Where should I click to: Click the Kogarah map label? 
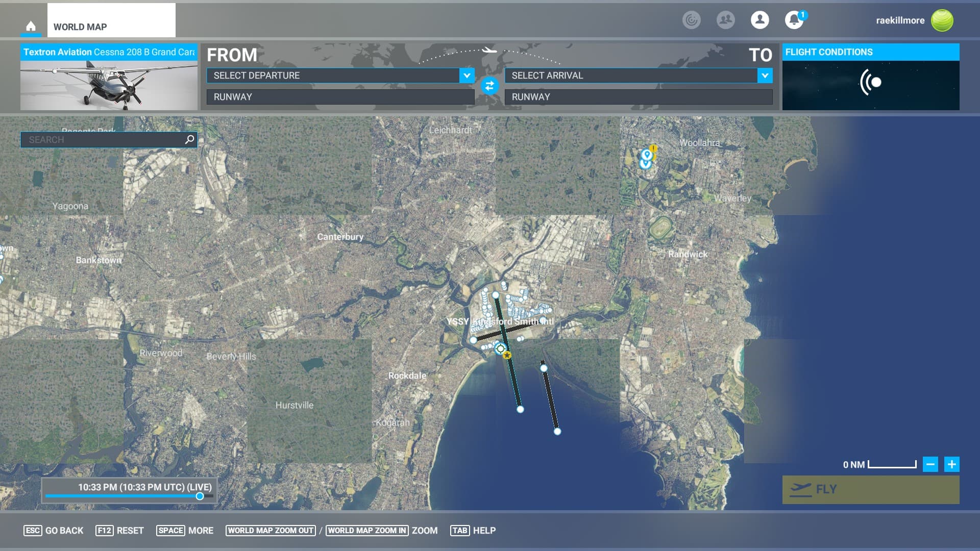pos(393,422)
